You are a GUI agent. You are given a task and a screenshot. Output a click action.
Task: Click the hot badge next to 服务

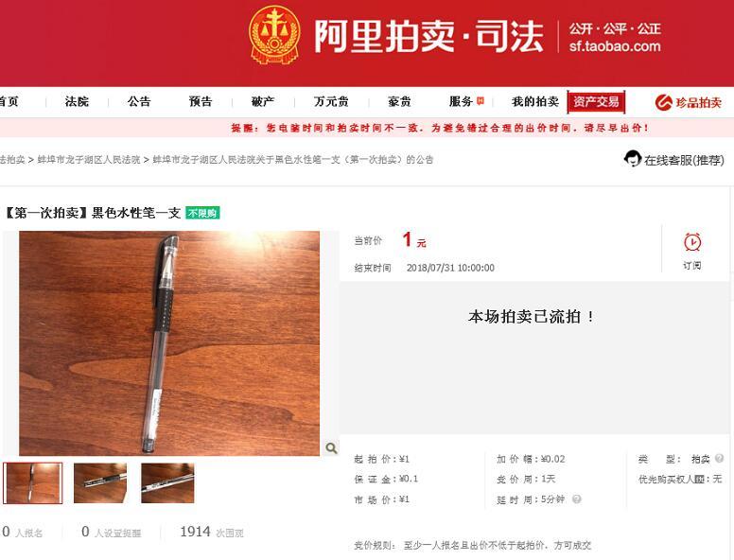[480, 100]
